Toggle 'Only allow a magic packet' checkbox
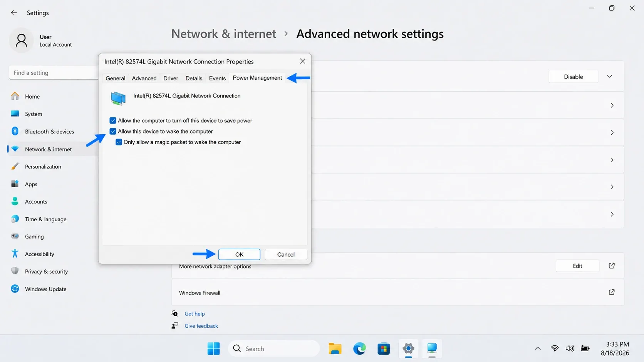The height and width of the screenshot is (362, 644). (119, 142)
